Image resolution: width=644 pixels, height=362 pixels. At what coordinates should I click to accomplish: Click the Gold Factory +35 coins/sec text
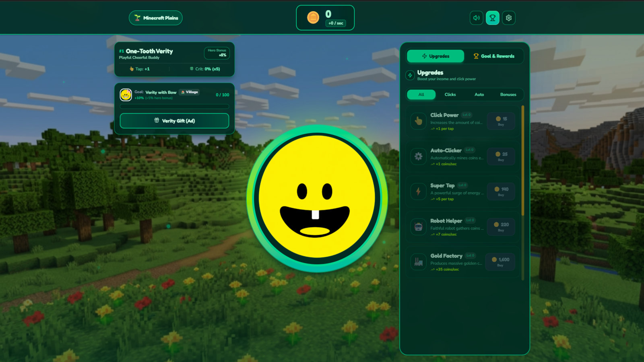[445, 269]
